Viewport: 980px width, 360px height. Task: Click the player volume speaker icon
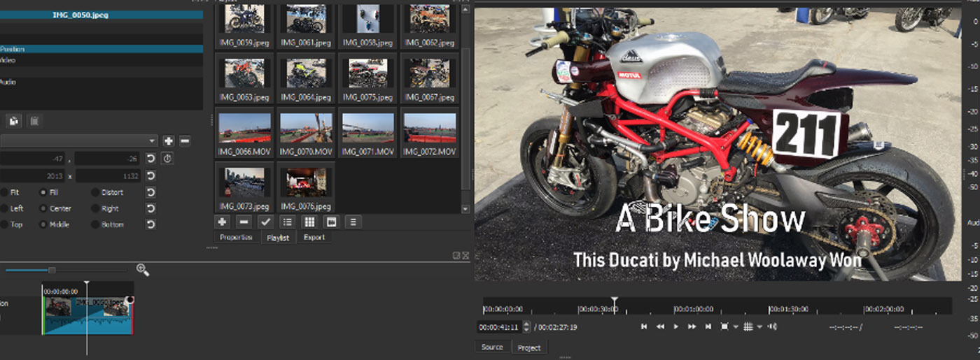tap(771, 326)
